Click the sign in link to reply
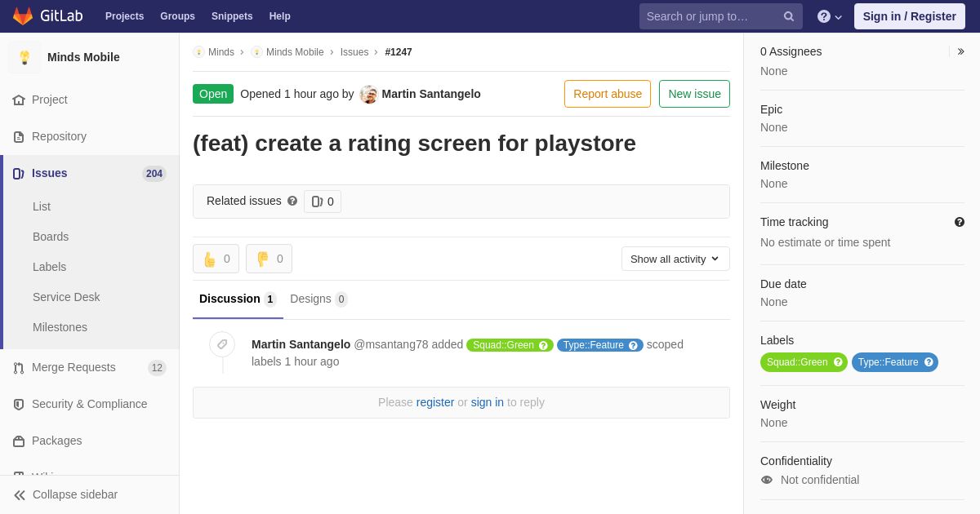Image resolution: width=980 pixels, height=514 pixels. [488, 402]
